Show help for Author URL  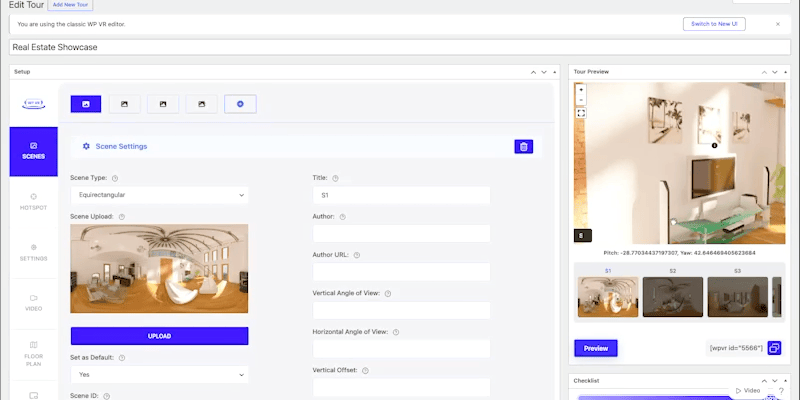[x=357, y=255]
